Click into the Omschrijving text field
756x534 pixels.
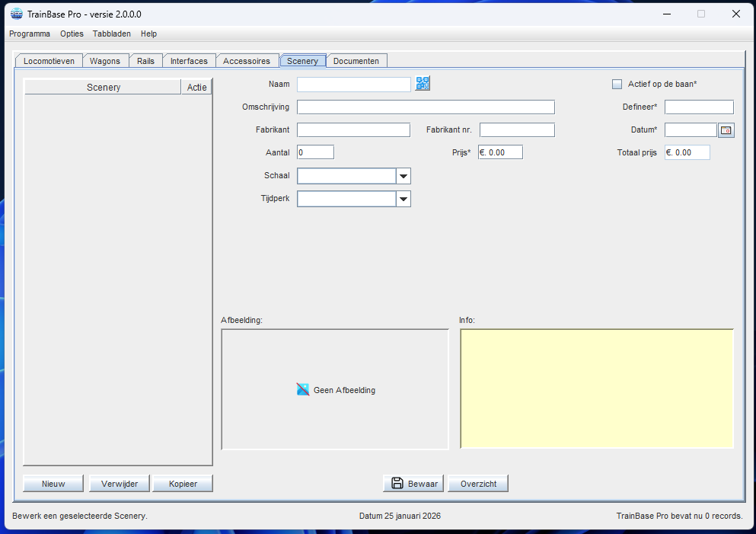(426, 107)
